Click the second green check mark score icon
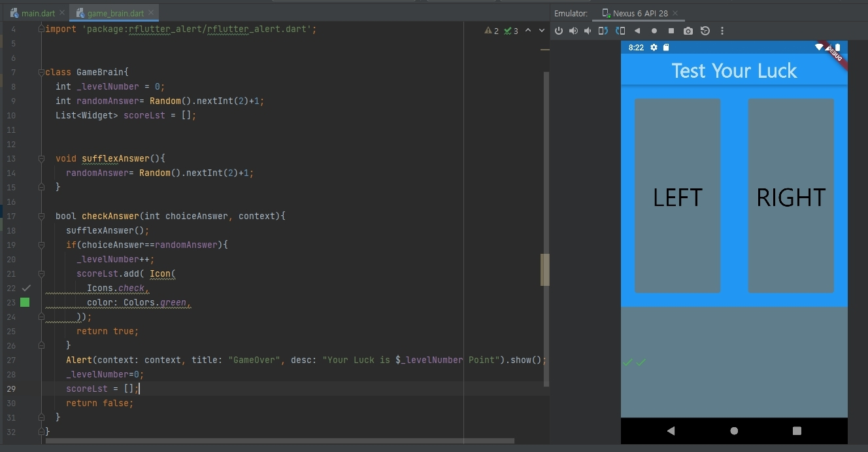Image resolution: width=868 pixels, height=452 pixels. pos(641,362)
